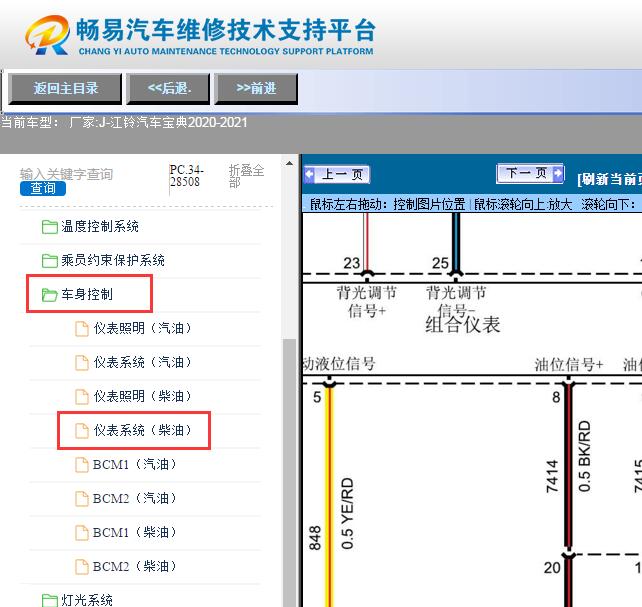Viewport: 642px width, 607px height.
Task: Click wire number 848 in diagram
Action: click(315, 538)
